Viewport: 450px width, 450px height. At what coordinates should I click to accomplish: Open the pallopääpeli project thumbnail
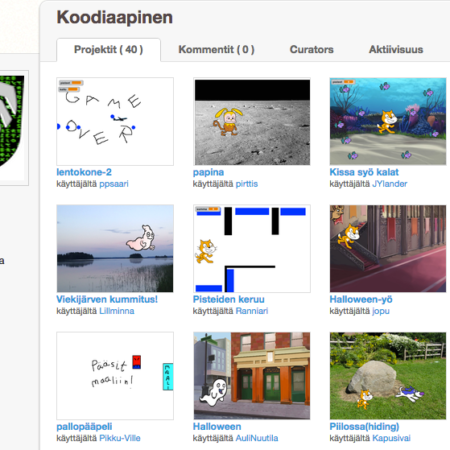pos(115,376)
